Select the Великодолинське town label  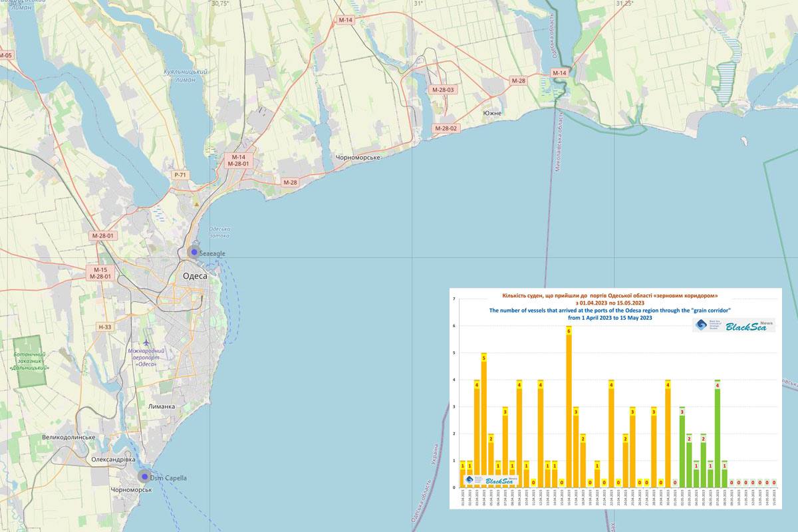(x=68, y=438)
